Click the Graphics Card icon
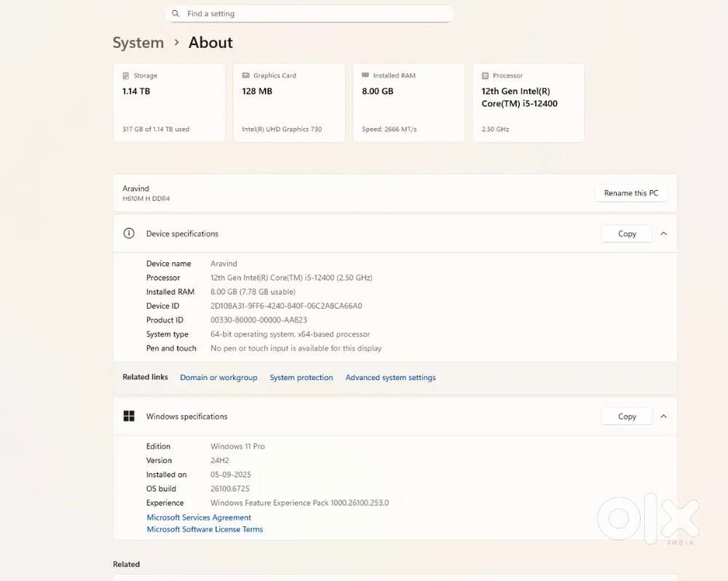 pos(246,76)
